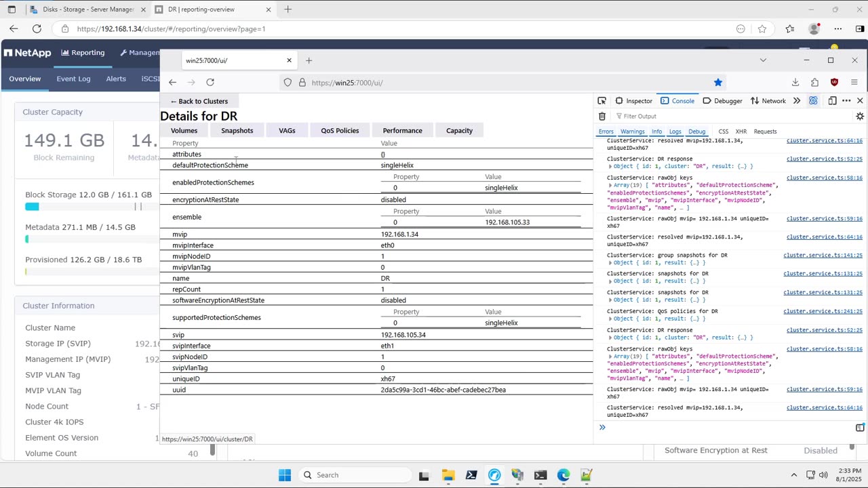Open cluster.service.ts:141:25 source link
Viewport: 868px width, 488px height.
[823, 256]
